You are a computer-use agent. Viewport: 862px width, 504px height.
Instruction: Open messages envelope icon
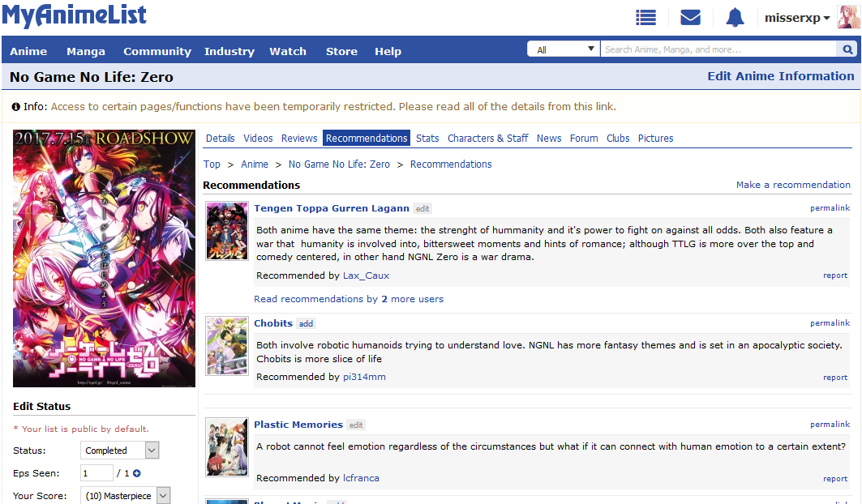point(690,18)
